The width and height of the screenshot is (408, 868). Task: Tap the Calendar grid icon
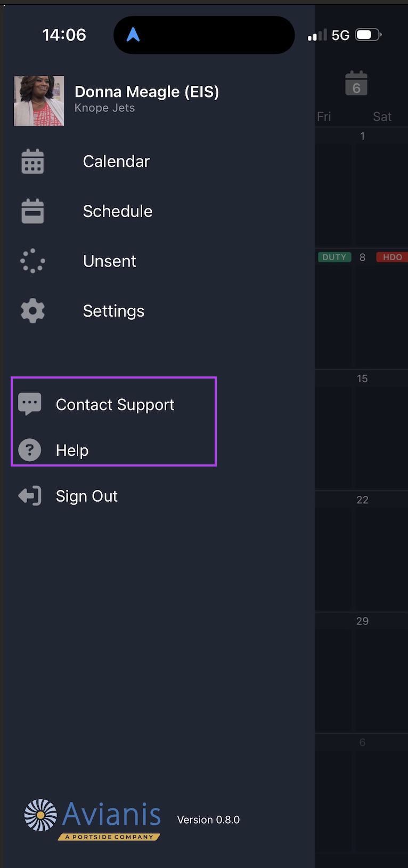(x=32, y=162)
